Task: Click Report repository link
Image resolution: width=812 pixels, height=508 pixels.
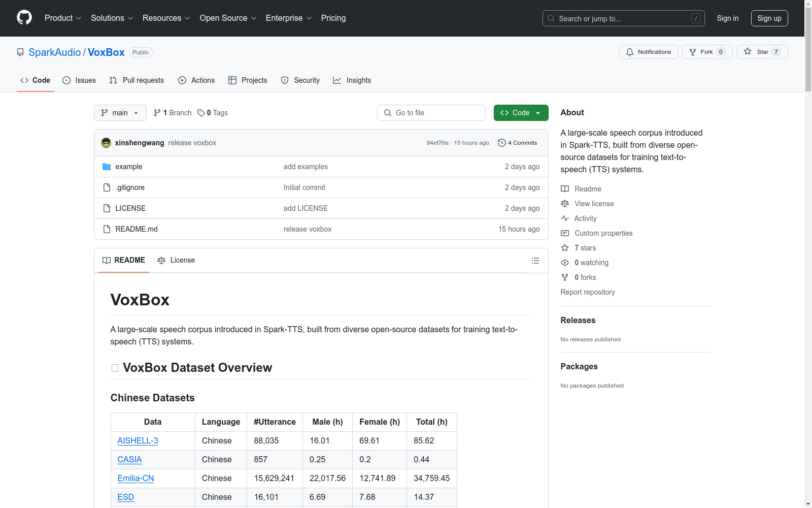Action: coord(588,292)
